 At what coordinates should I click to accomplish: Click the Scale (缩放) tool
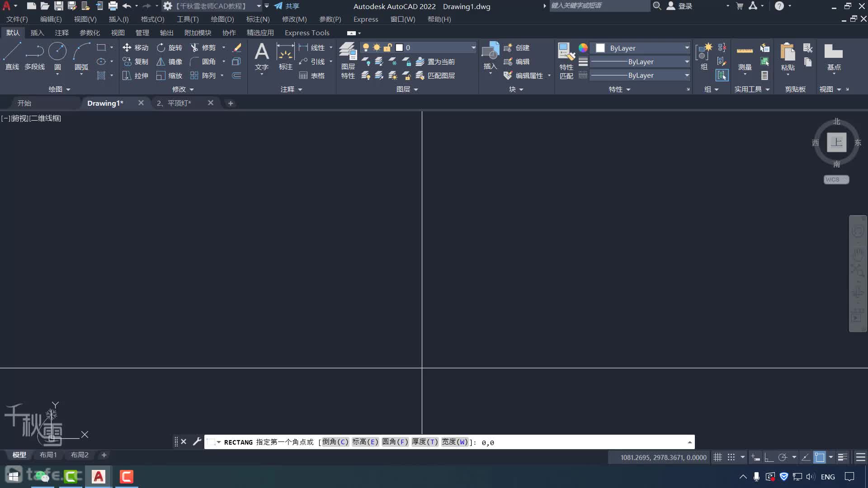169,75
